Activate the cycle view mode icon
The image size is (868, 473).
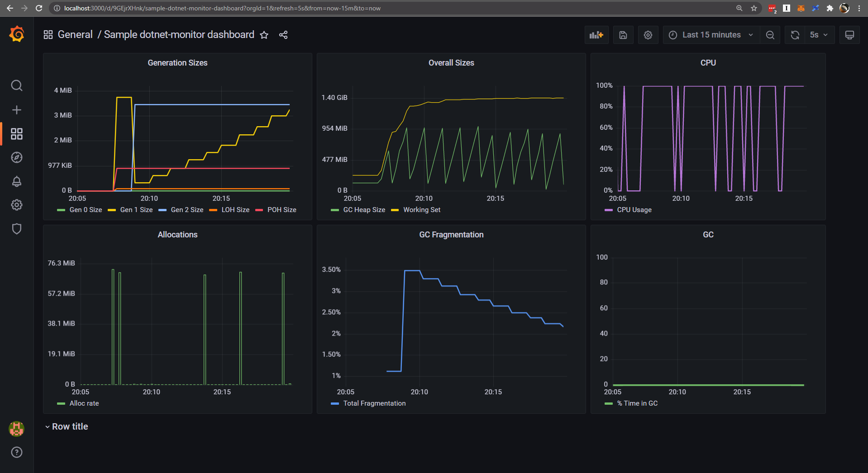pos(849,35)
